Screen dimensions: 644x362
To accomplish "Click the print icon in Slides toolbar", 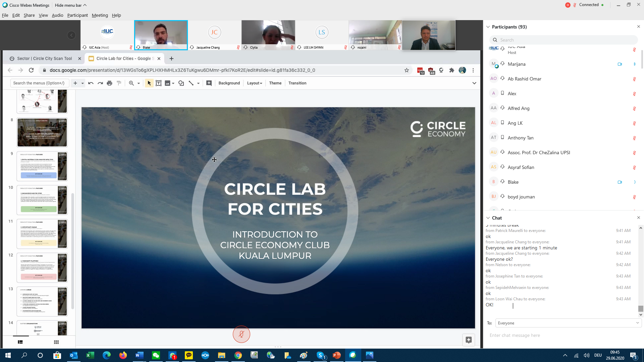I will (x=109, y=83).
